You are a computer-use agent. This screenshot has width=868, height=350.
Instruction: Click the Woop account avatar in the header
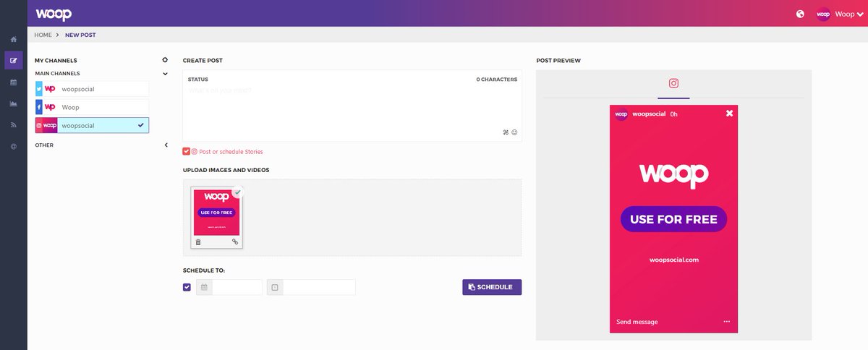point(823,14)
